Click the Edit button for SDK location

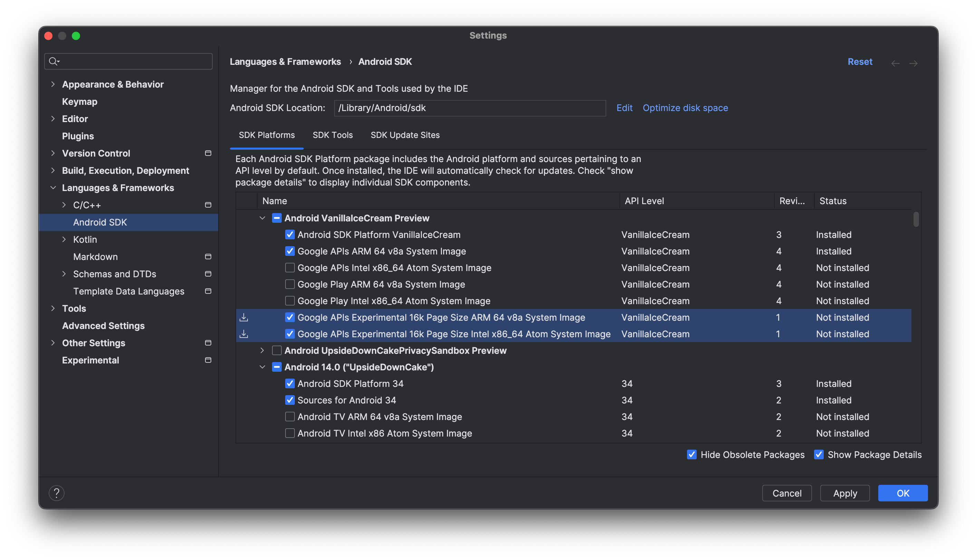(624, 107)
